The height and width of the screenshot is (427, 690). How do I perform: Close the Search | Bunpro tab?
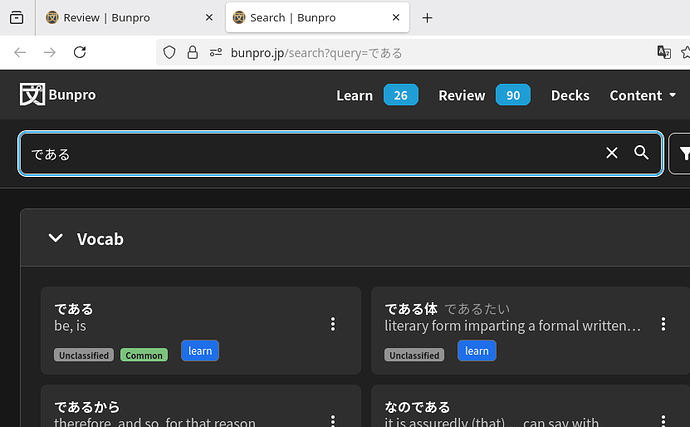point(396,18)
